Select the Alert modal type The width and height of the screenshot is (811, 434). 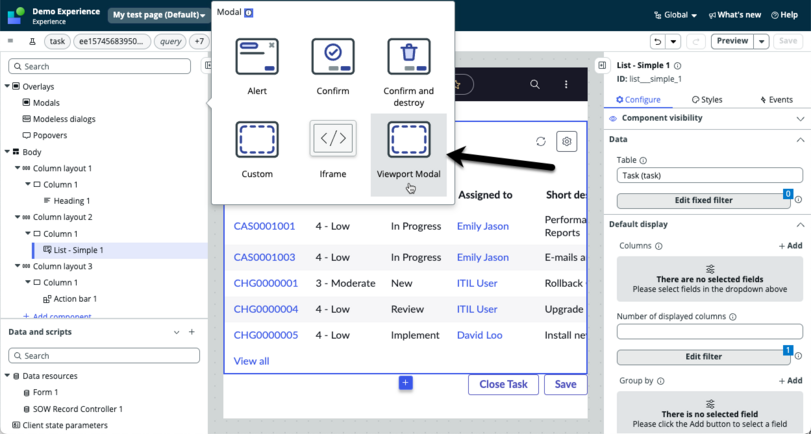(x=257, y=66)
